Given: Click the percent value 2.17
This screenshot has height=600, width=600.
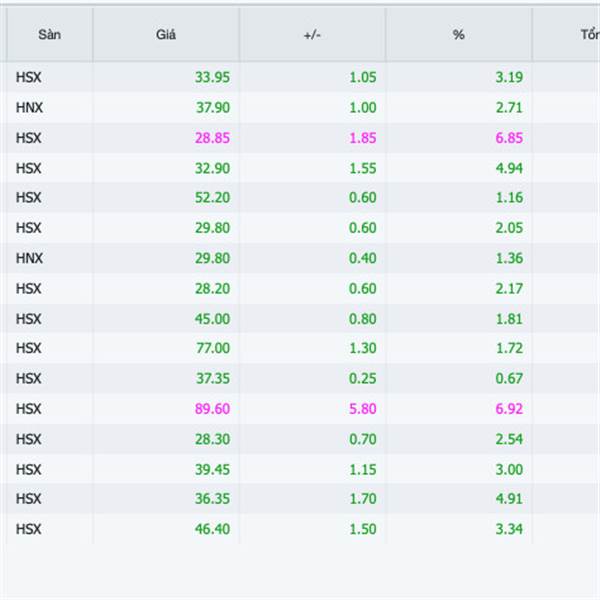Looking at the screenshot, I should coord(509,288).
